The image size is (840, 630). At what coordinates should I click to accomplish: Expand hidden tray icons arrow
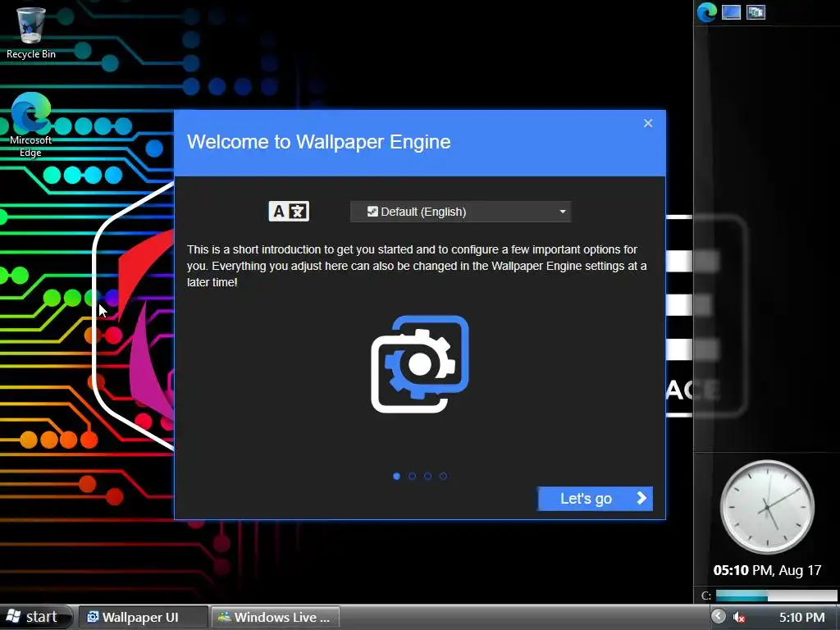[719, 616]
